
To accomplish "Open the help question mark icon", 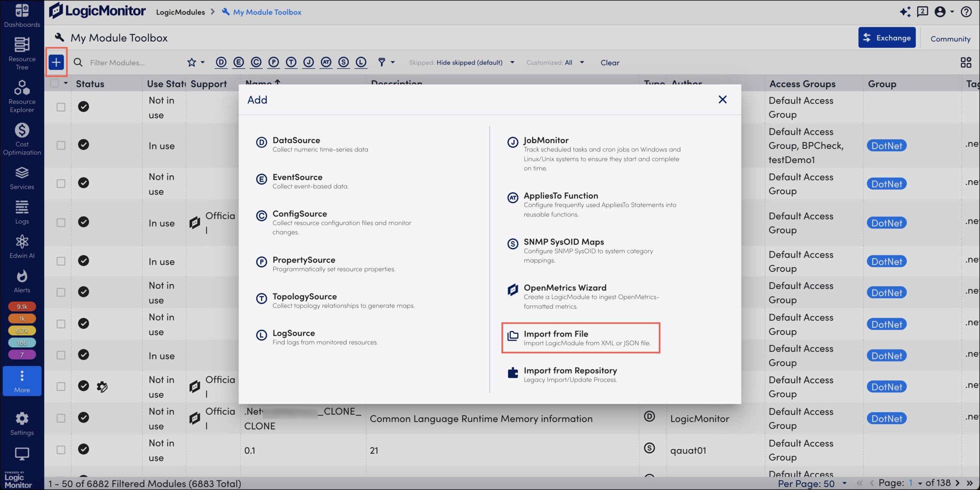I will pos(966,12).
